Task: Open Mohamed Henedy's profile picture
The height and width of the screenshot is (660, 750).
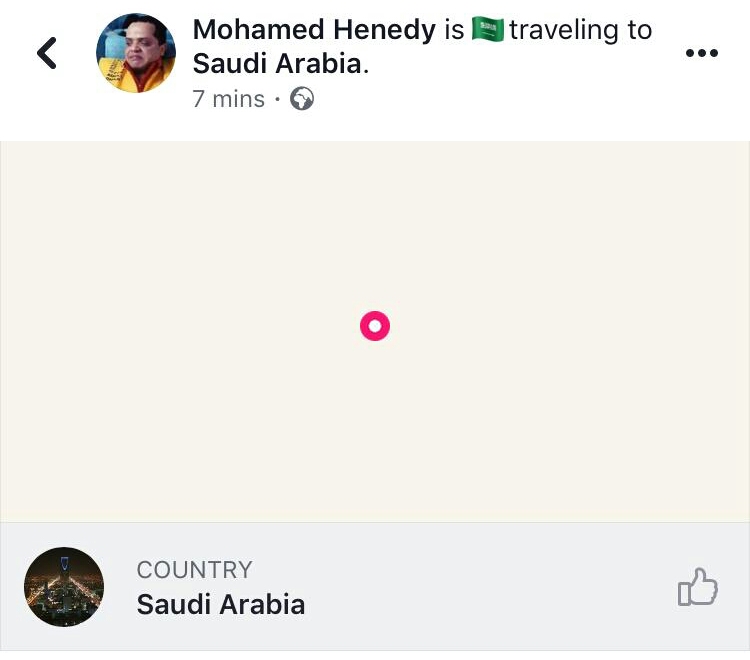Action: click(136, 53)
